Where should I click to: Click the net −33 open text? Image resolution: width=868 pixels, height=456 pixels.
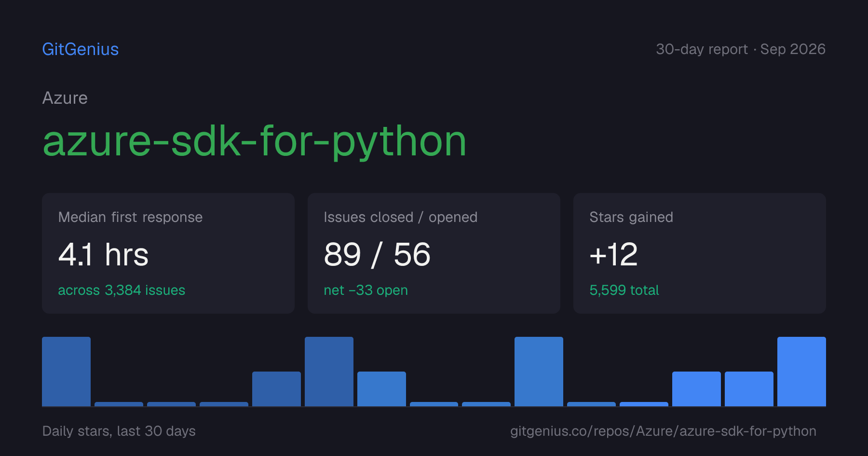coord(366,290)
